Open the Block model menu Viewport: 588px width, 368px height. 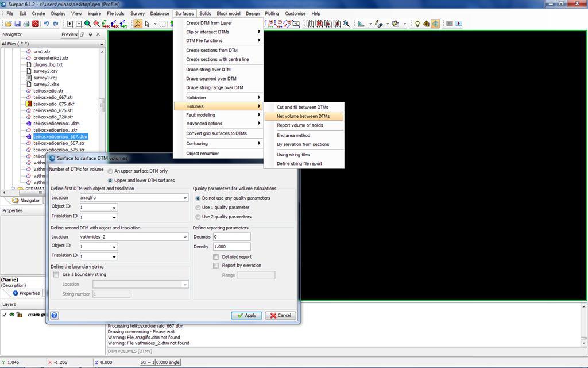[x=229, y=14]
